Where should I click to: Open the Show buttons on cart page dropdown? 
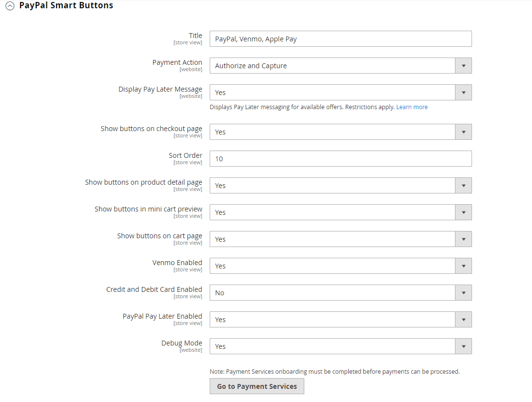pyautogui.click(x=463, y=239)
